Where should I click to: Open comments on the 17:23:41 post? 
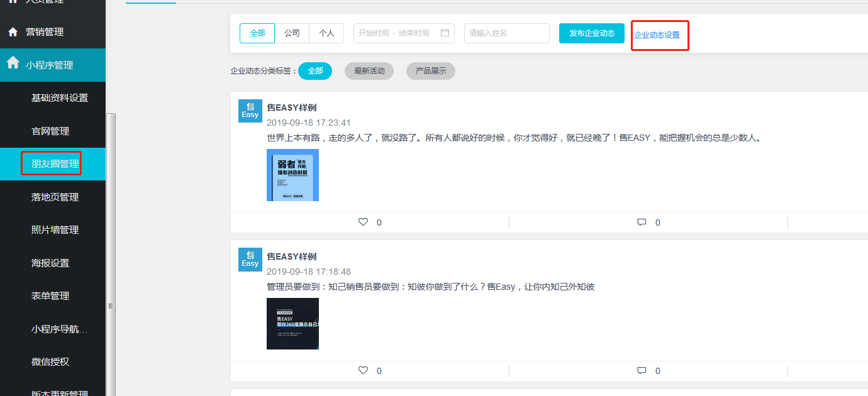pyautogui.click(x=642, y=222)
